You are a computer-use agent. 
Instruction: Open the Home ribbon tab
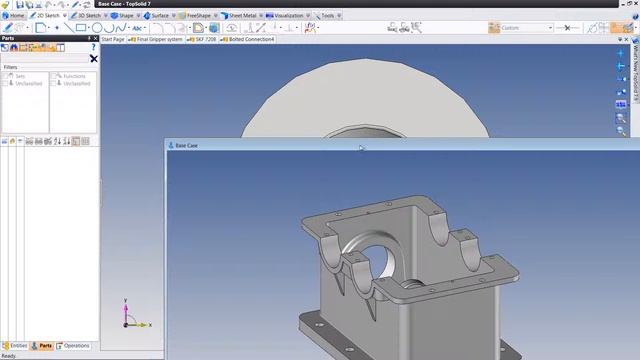tap(13, 16)
